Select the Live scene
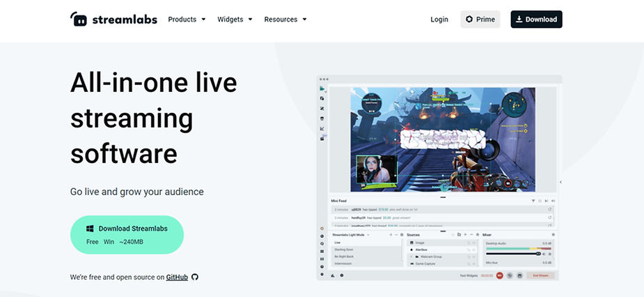Viewport: 644px width, 297px height. pyautogui.click(x=367, y=243)
